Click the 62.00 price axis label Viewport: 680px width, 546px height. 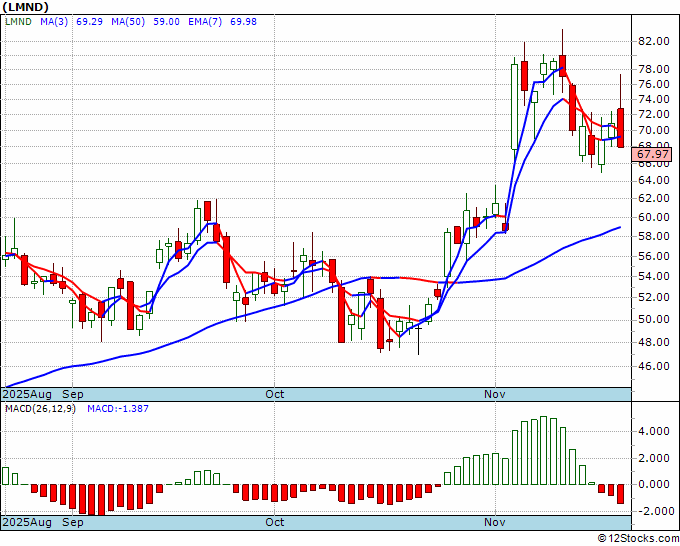click(x=654, y=199)
